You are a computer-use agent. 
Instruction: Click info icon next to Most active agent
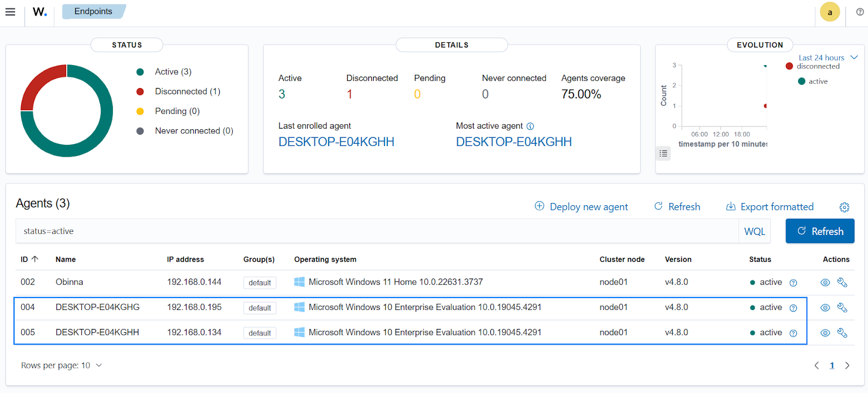[x=530, y=126]
